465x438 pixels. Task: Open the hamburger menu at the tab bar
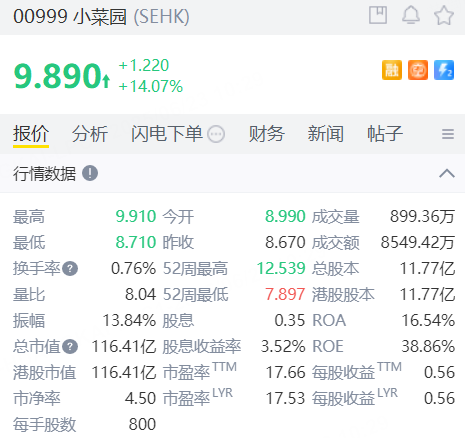(448, 134)
